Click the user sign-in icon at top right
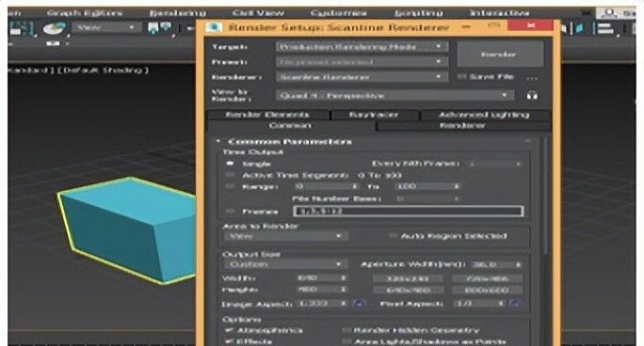The width and height of the screenshot is (644, 346). pyautogui.click(x=609, y=13)
